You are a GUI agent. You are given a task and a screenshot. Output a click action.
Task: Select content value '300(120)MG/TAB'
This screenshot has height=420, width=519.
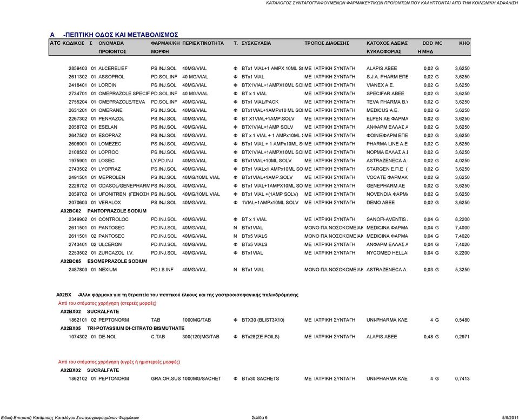pyautogui.click(x=201, y=337)
